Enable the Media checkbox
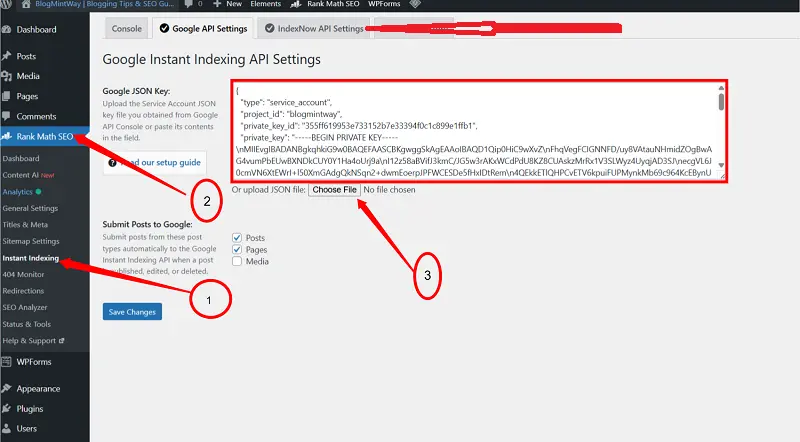Viewport: 800px width, 442px height. coord(237,261)
